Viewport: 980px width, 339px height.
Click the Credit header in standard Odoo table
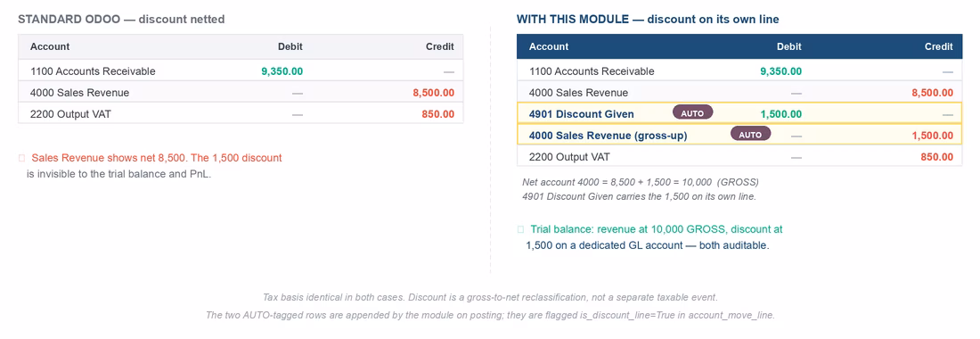click(x=440, y=46)
